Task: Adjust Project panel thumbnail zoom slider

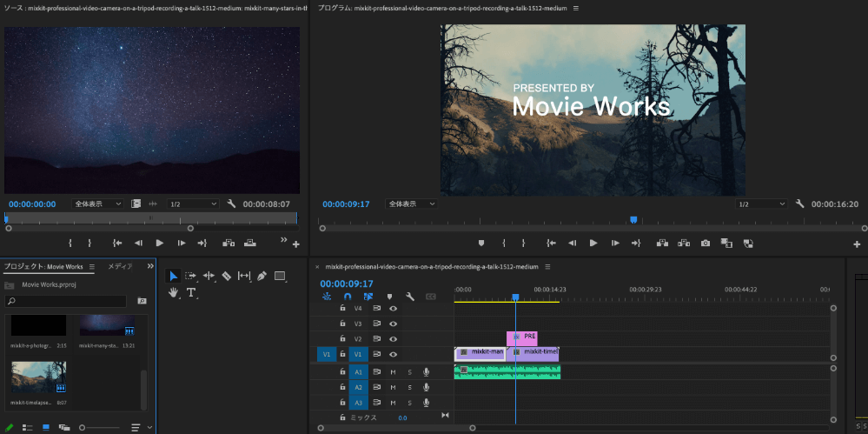Action: coord(100,428)
